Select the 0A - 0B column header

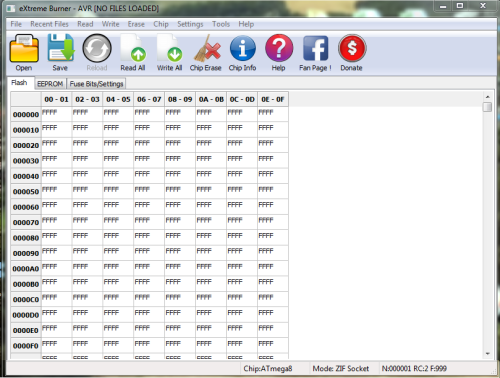pyautogui.click(x=211, y=99)
